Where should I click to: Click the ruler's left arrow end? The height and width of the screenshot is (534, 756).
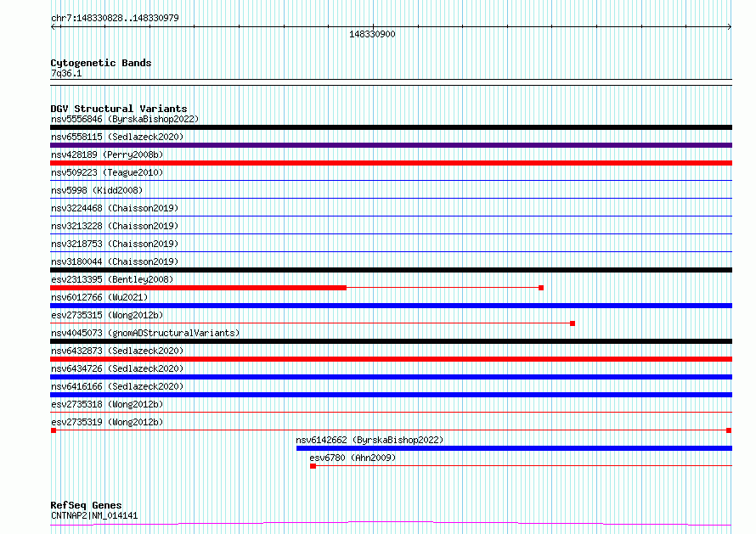click(54, 27)
